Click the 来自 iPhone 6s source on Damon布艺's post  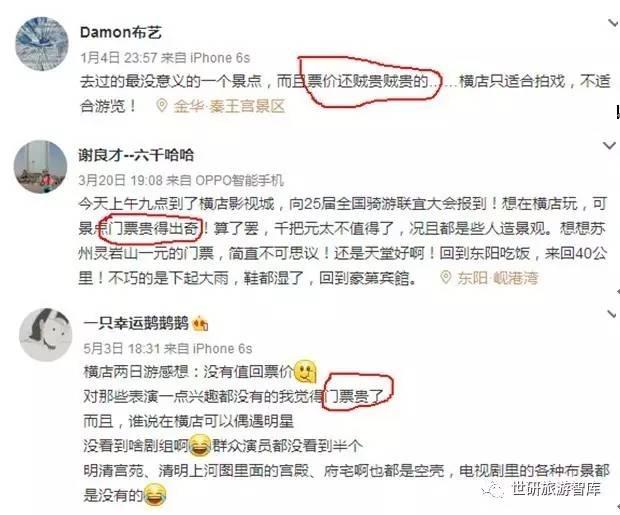[x=205, y=58]
